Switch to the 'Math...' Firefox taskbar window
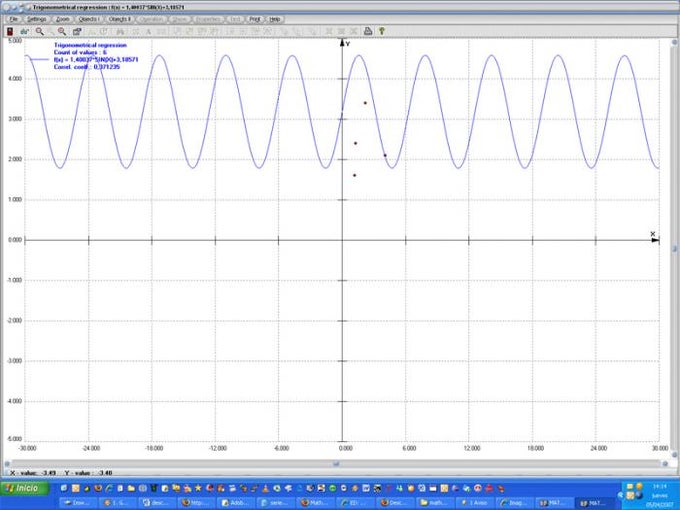Viewport: 680px width, 510px height. point(314,503)
